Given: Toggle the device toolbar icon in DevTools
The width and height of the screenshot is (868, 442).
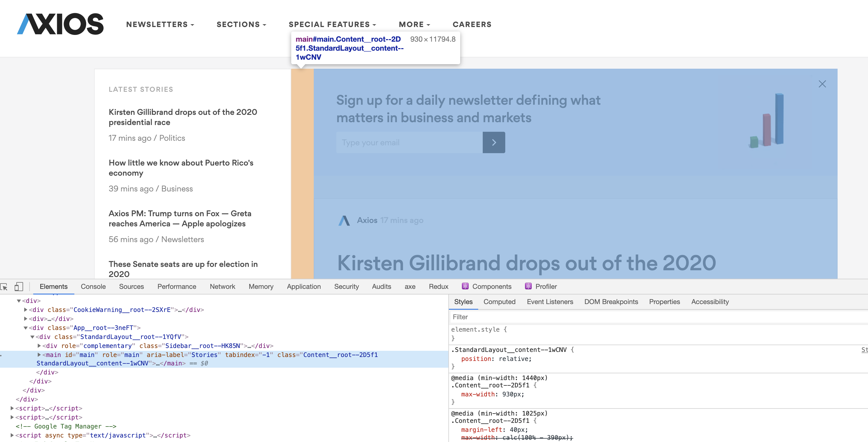Looking at the screenshot, I should click(19, 287).
